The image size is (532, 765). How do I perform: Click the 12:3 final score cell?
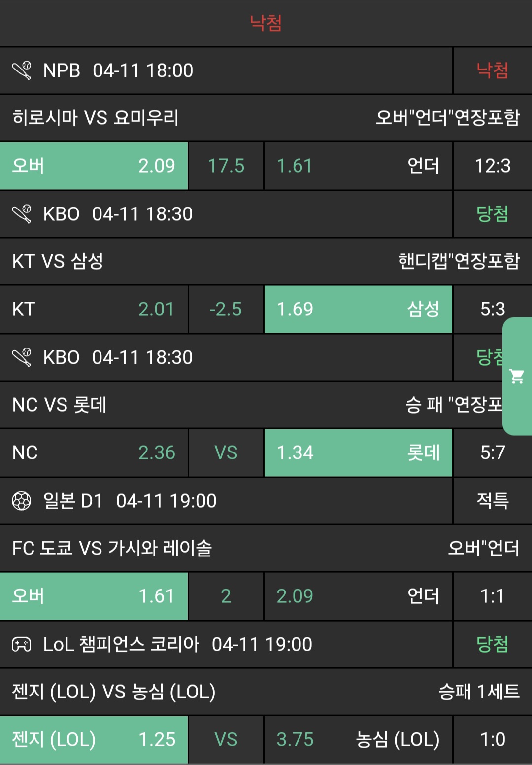pyautogui.click(x=492, y=166)
